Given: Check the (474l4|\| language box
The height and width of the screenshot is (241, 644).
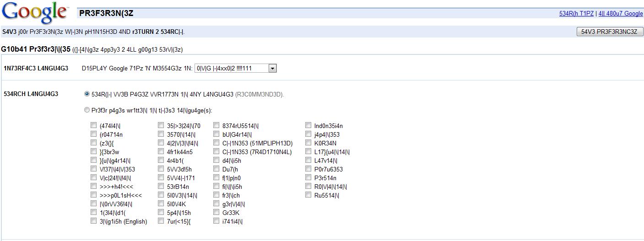Looking at the screenshot, I should [x=94, y=125].
